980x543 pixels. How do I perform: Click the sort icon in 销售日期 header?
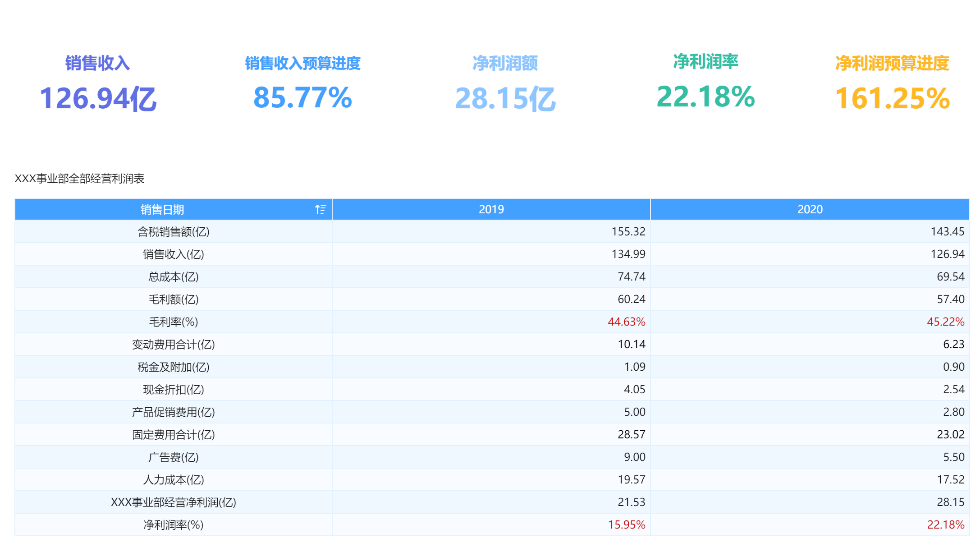coord(320,209)
